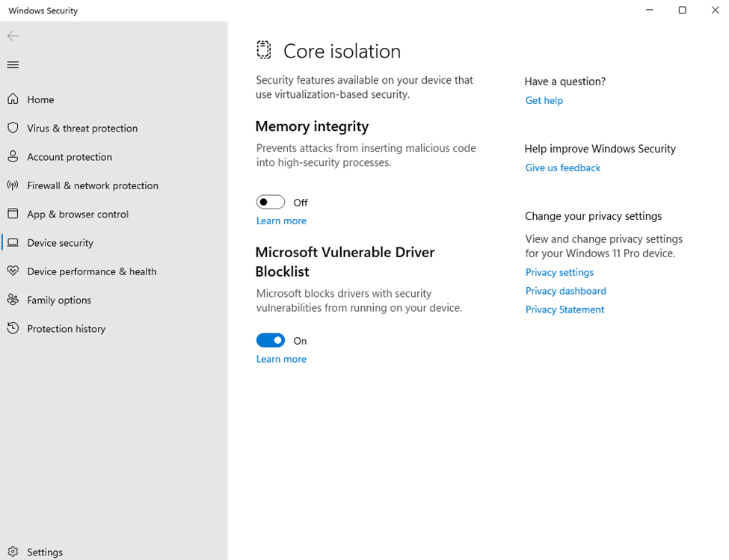This screenshot has height=560, width=729.
Task: Click the Virus & threat protection shield icon
Action: [x=13, y=128]
